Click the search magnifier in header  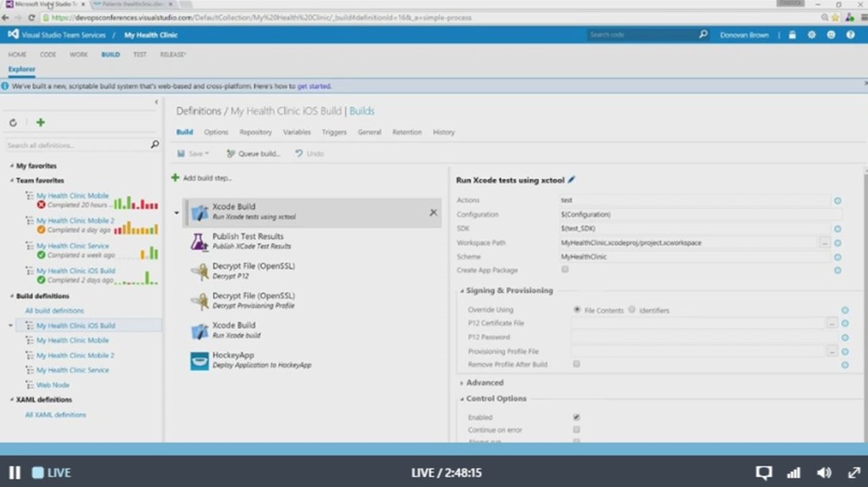(703, 34)
